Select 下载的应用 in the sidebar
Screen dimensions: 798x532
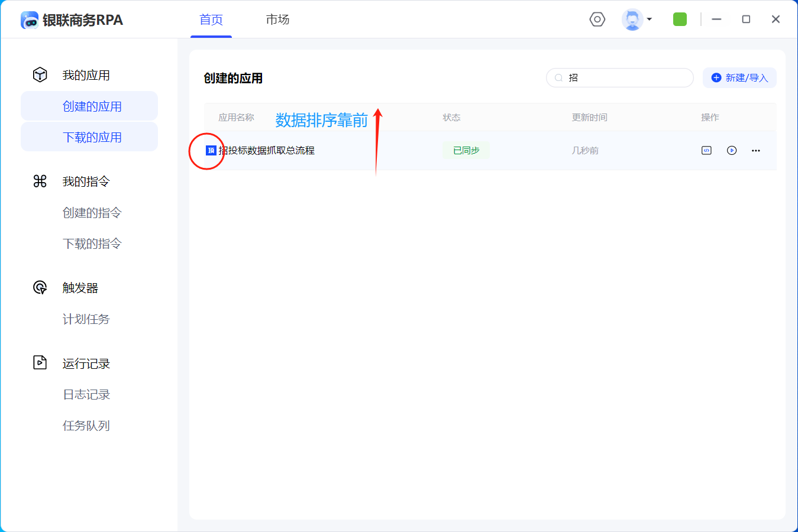[x=92, y=137]
